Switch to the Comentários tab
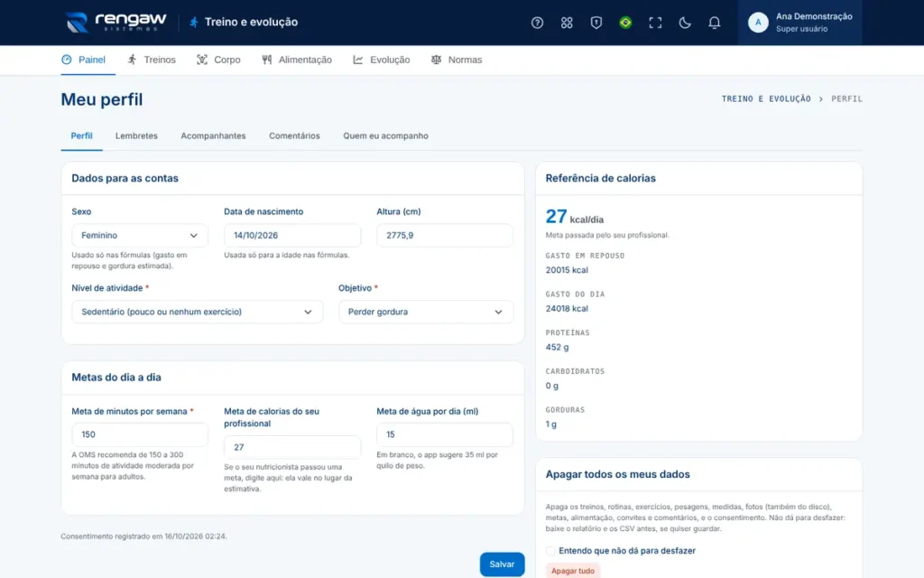The height and width of the screenshot is (578, 924). [295, 135]
